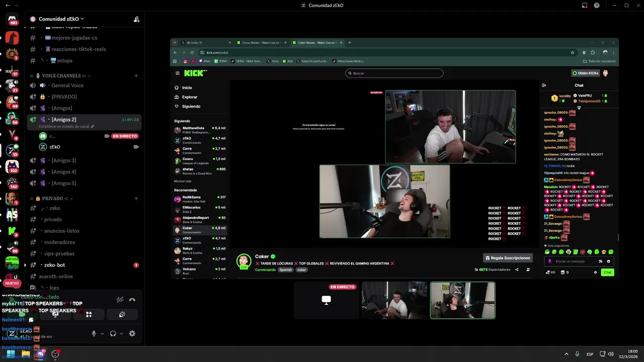Disconnect from voice with hang-up icon
Image resolution: width=644 pixels, height=362 pixels.
132,300
